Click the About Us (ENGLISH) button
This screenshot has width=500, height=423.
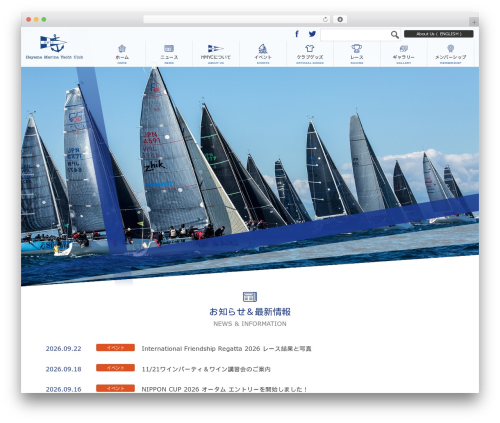pyautogui.click(x=439, y=34)
